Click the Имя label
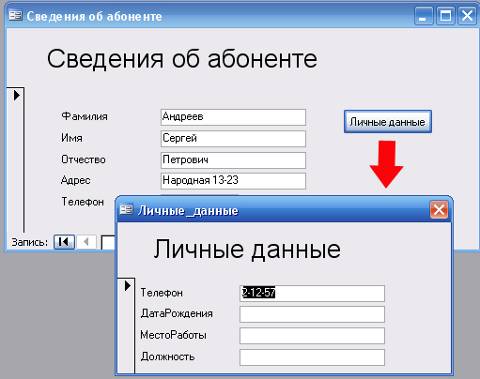 [72, 138]
